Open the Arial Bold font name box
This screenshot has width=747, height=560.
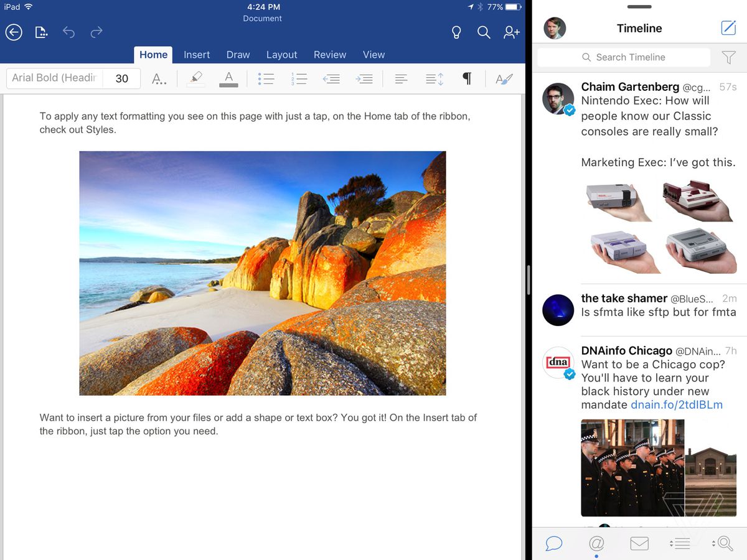point(54,78)
